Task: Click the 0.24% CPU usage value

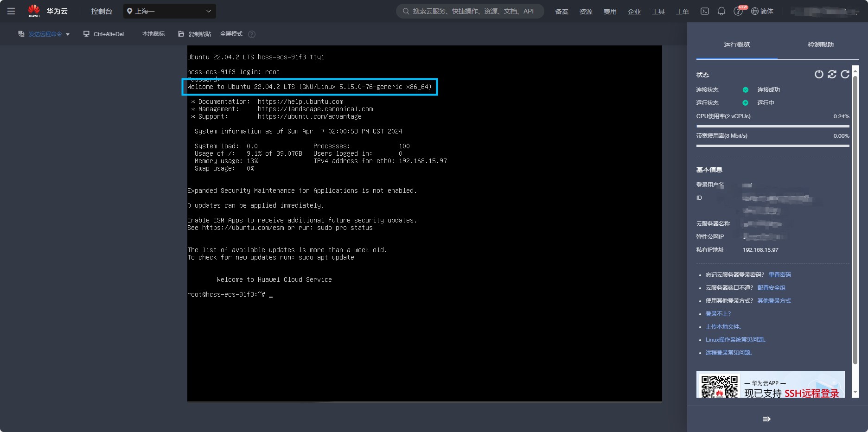Action: click(x=841, y=116)
